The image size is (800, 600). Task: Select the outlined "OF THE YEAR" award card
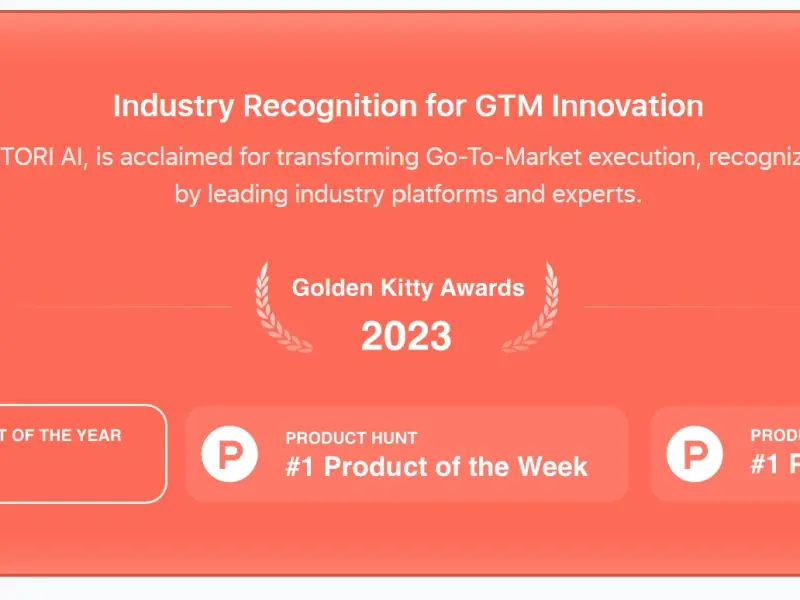[83, 454]
